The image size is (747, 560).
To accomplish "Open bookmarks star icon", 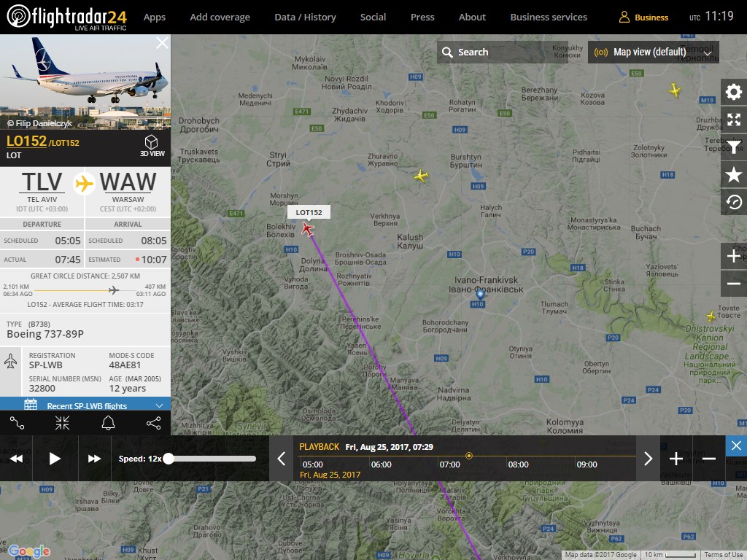I will click(x=734, y=175).
